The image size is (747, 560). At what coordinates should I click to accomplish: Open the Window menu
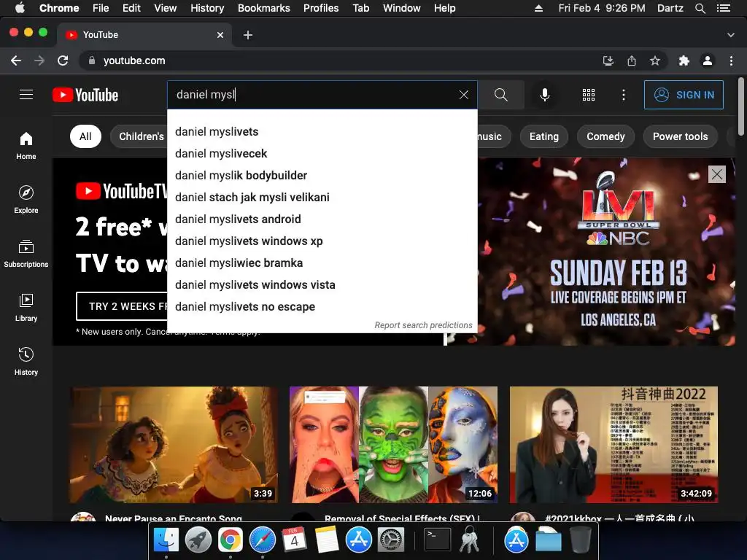[401, 8]
